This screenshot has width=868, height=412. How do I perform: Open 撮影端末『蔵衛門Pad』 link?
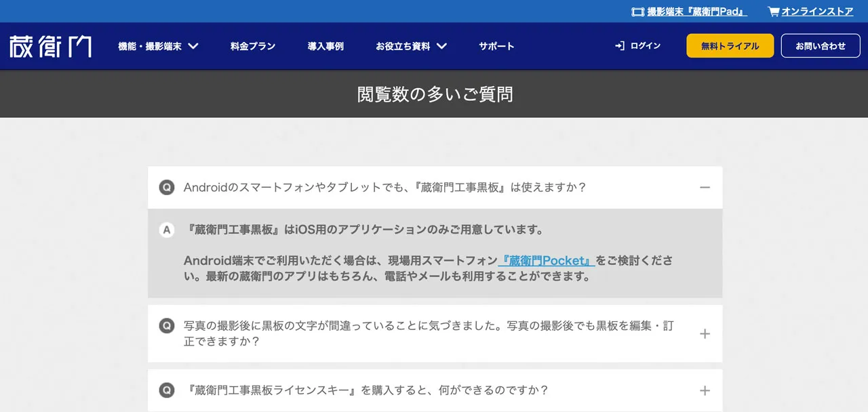click(697, 12)
